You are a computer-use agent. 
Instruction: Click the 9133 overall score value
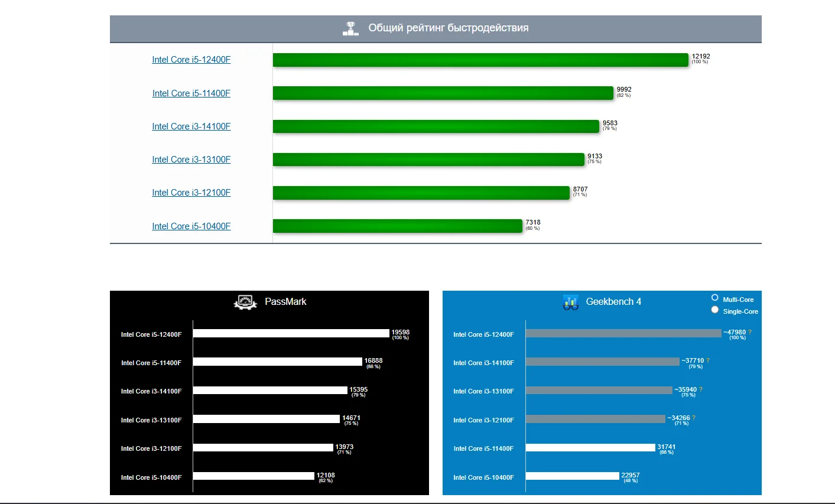tap(594, 157)
